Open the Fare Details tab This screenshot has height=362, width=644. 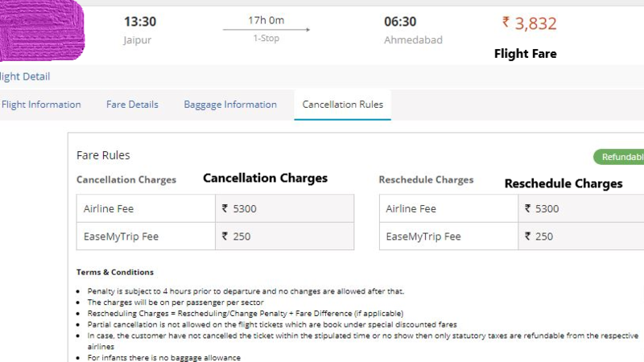click(132, 105)
